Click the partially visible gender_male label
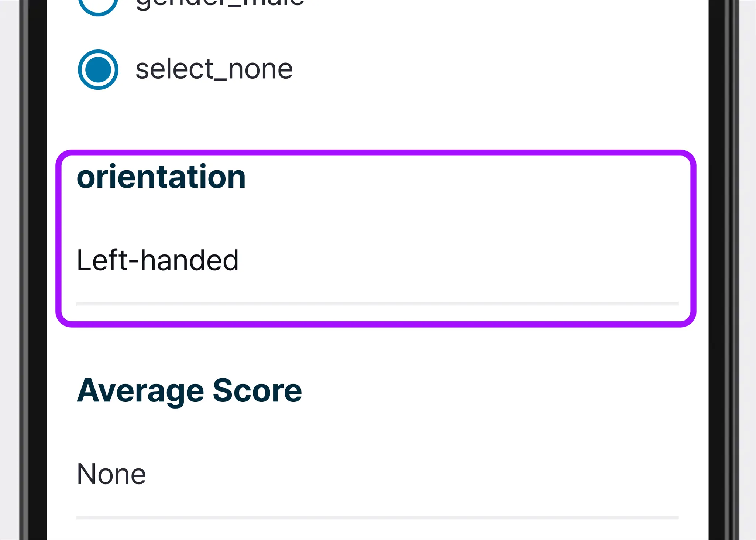The width and height of the screenshot is (756, 540). click(x=220, y=4)
